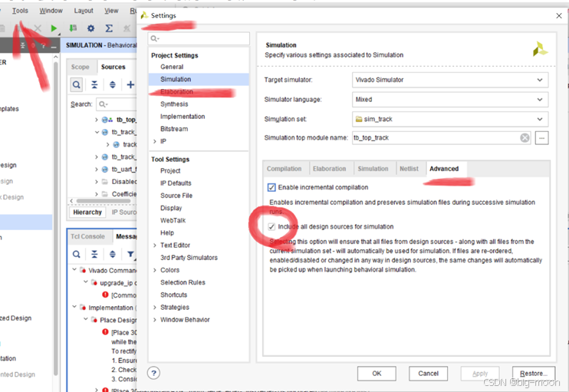
Task: Open message filter funnel icon
Action: coord(130,254)
